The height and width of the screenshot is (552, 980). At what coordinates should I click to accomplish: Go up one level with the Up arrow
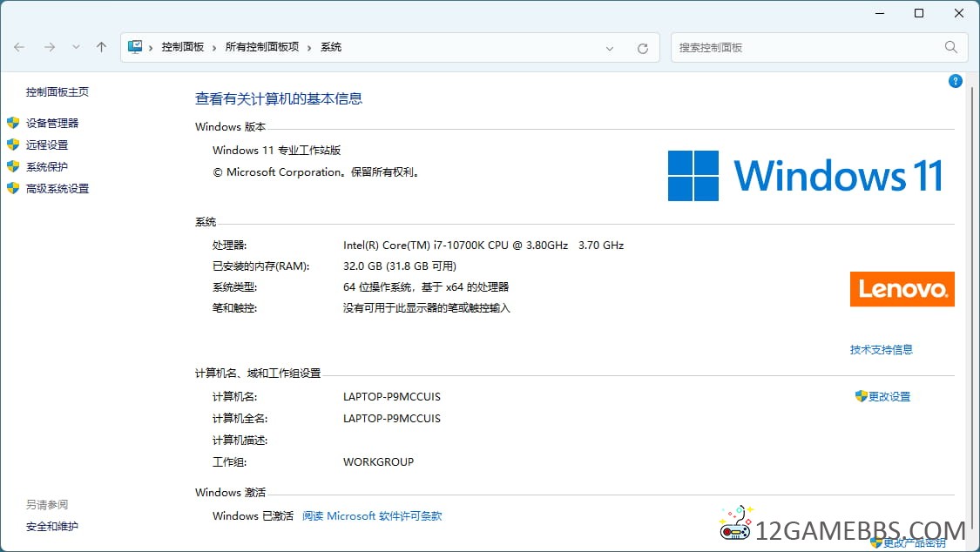(101, 47)
